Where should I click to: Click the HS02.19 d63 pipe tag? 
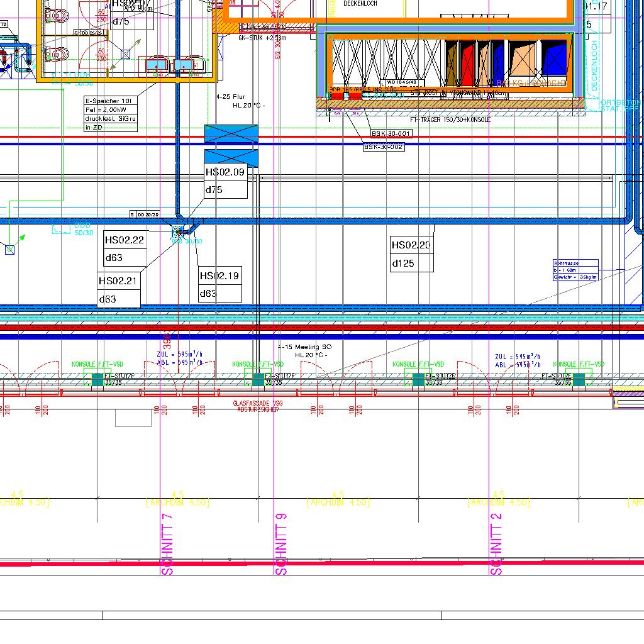(x=220, y=284)
